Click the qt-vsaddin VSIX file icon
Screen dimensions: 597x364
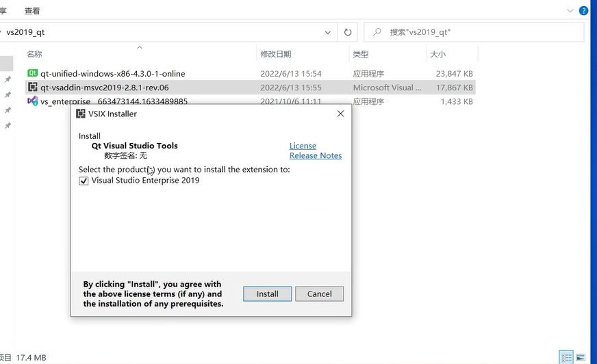(33, 87)
